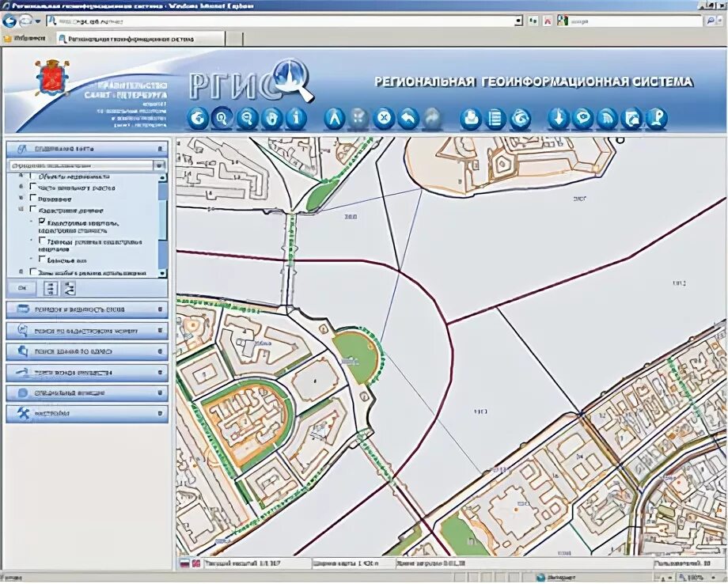Viewport: 728px width, 584px height.
Task: Expand the building address search panel
Action: [87, 351]
